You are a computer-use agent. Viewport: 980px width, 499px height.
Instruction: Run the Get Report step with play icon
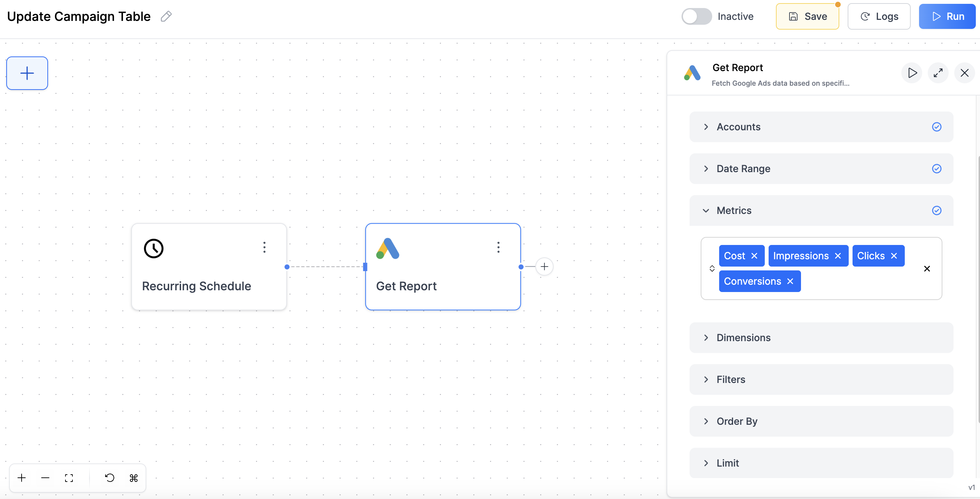tap(912, 73)
